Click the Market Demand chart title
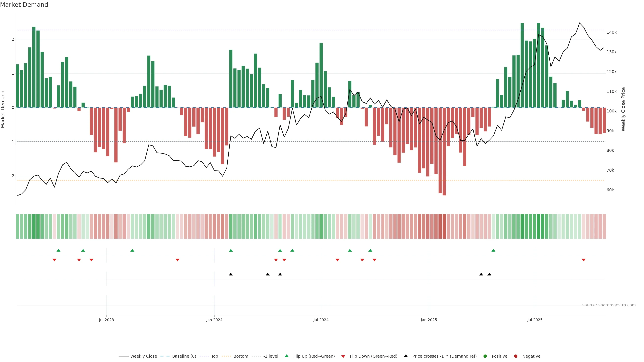The image size is (644, 362). (x=24, y=5)
